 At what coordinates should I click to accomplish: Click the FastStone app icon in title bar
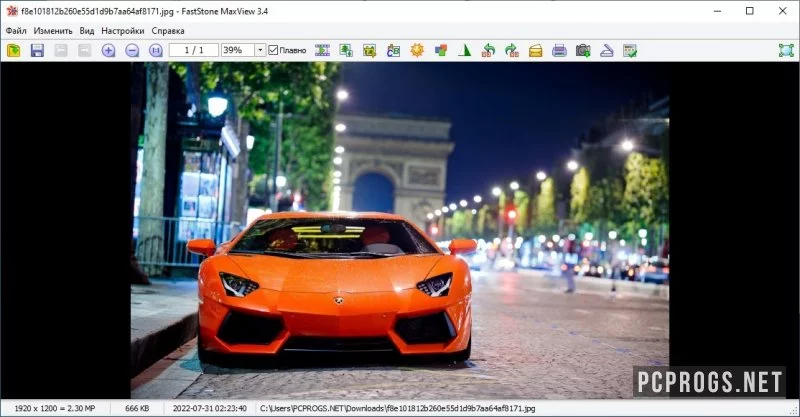tap(12, 11)
